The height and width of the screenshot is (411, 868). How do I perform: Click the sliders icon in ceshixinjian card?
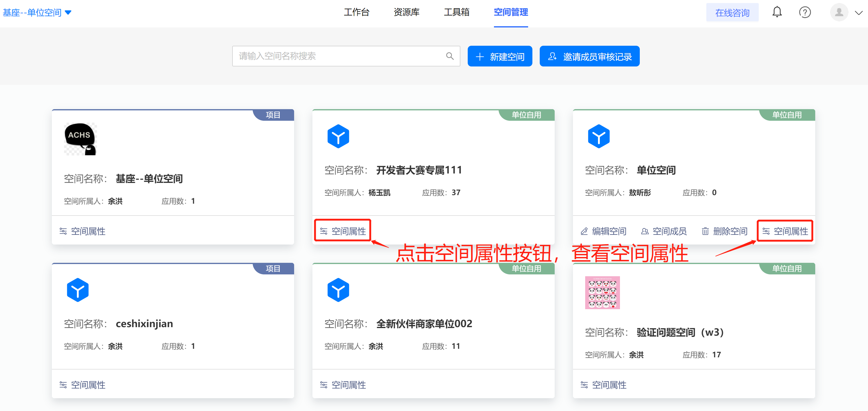click(x=63, y=385)
